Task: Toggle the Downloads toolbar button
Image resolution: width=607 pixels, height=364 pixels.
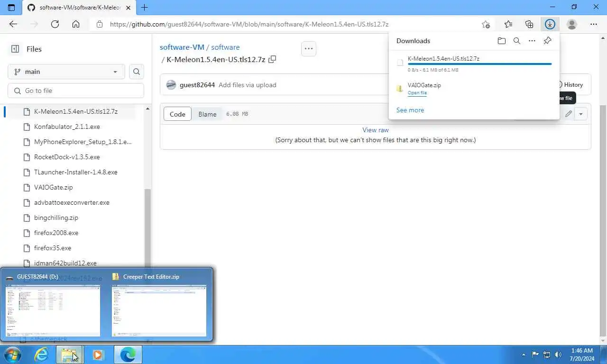Action: pyautogui.click(x=550, y=24)
